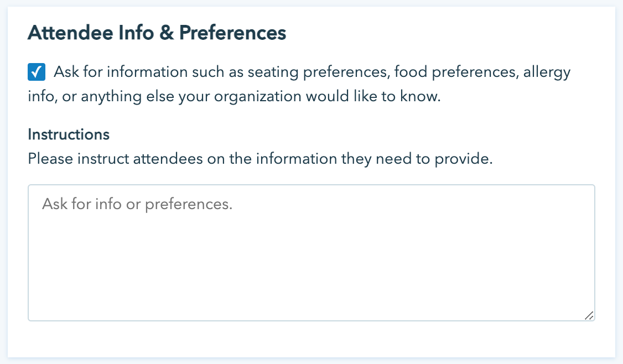Click inside the Instructions text area
This screenshot has width=623, height=364.
click(x=311, y=252)
